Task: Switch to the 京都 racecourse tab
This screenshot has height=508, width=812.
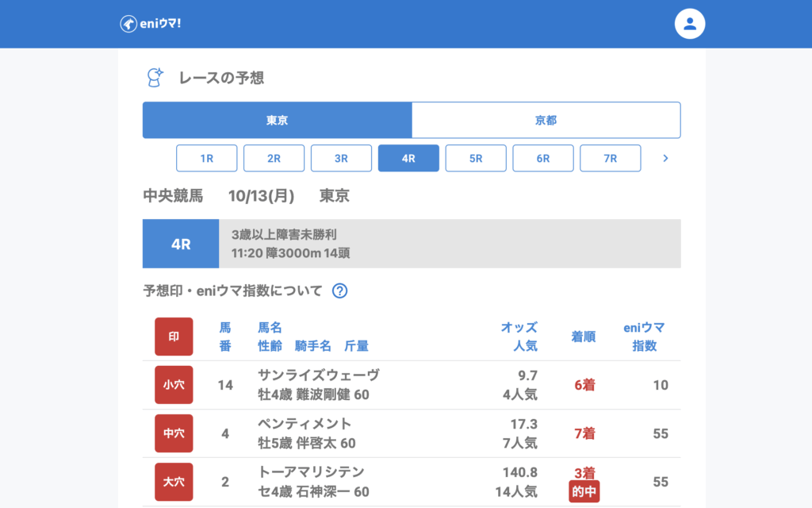Action: pyautogui.click(x=546, y=121)
